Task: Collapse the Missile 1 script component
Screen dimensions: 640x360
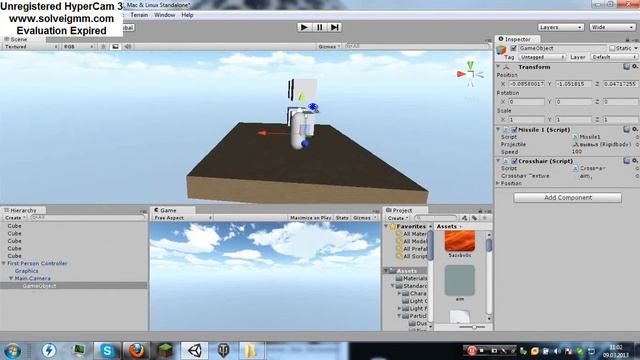Action: tap(498, 129)
